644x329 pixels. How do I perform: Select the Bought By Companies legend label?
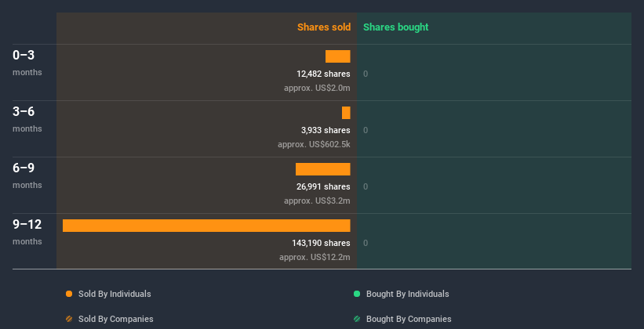pos(409,319)
